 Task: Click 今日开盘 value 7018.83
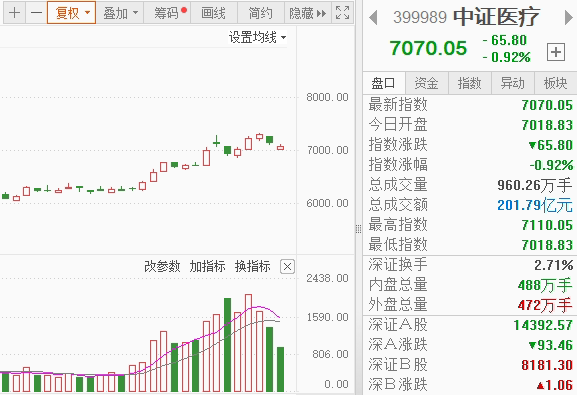point(547,125)
